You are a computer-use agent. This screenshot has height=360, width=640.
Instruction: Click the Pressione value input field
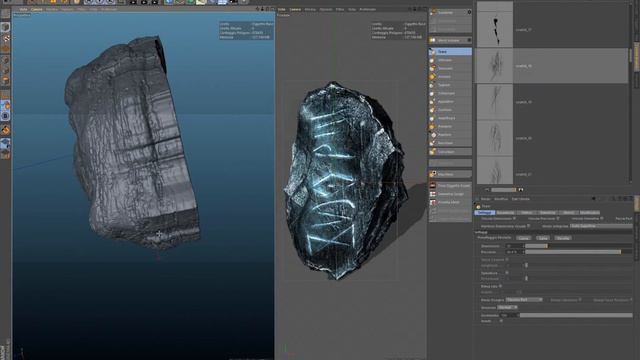[514, 252]
